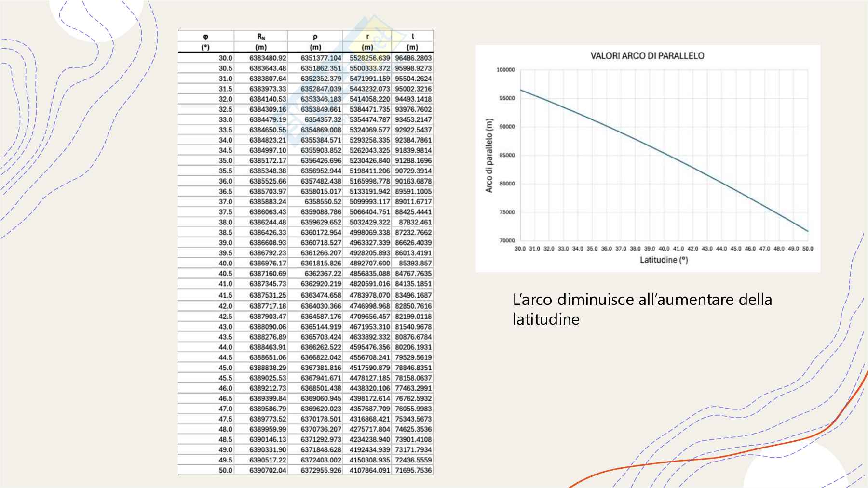
Task: Select the Arco di parallelo (m) y-axis label
Action: coord(489,155)
